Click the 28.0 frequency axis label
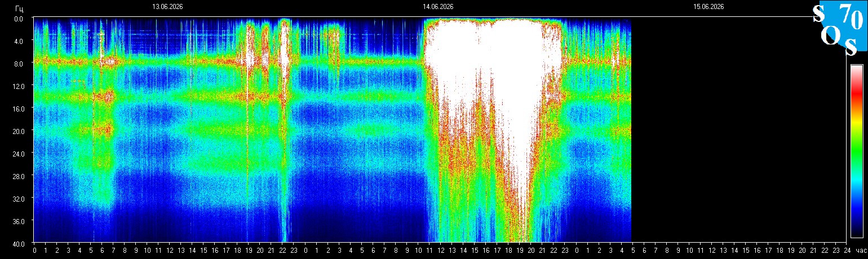The image size is (868, 259). point(17,176)
